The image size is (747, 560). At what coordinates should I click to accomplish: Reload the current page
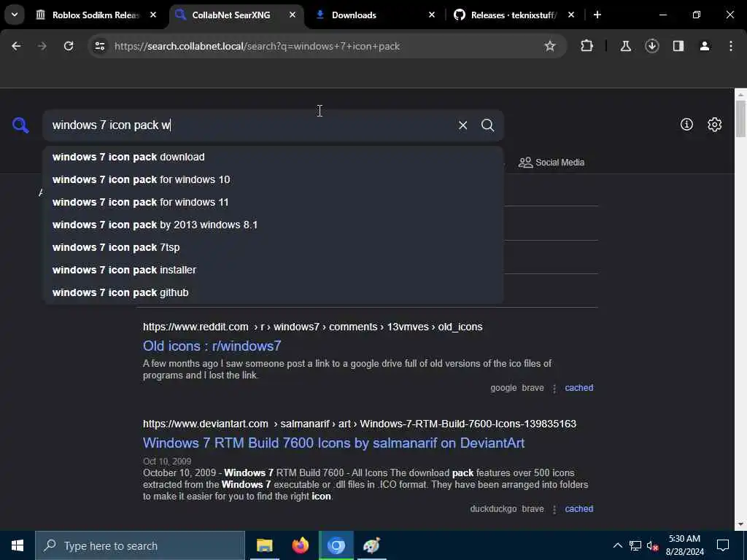pos(69,46)
